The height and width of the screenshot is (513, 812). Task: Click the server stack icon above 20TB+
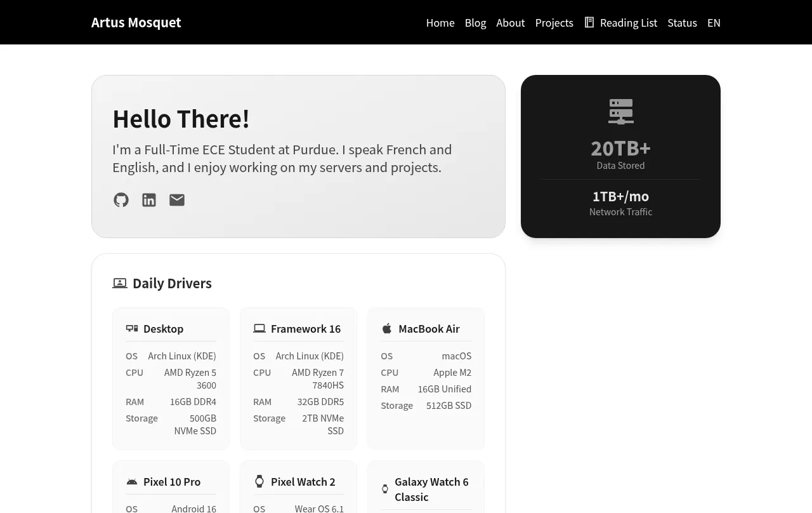click(x=621, y=111)
